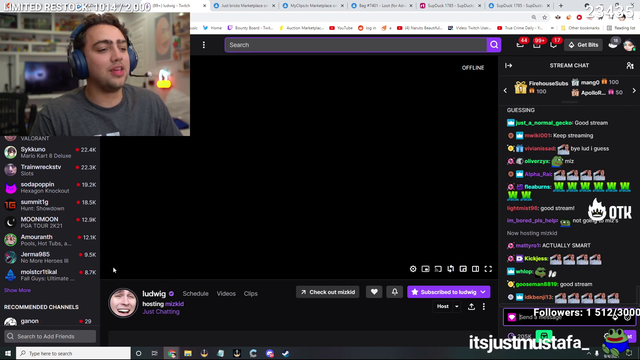The width and height of the screenshot is (640, 360).
Task: Click inside the Twitch search field
Action: point(356,45)
